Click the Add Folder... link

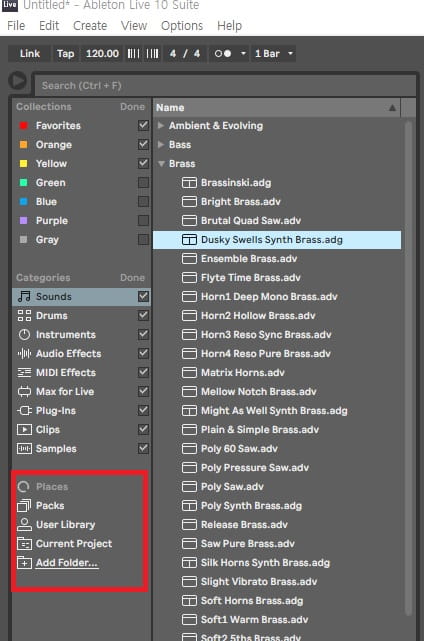click(67, 563)
